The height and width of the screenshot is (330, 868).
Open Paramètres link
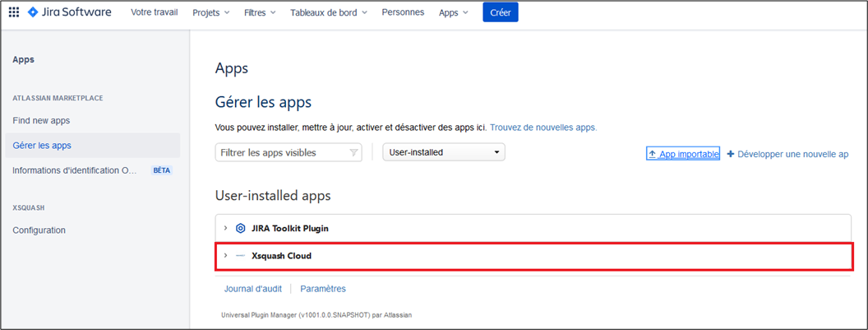point(323,289)
